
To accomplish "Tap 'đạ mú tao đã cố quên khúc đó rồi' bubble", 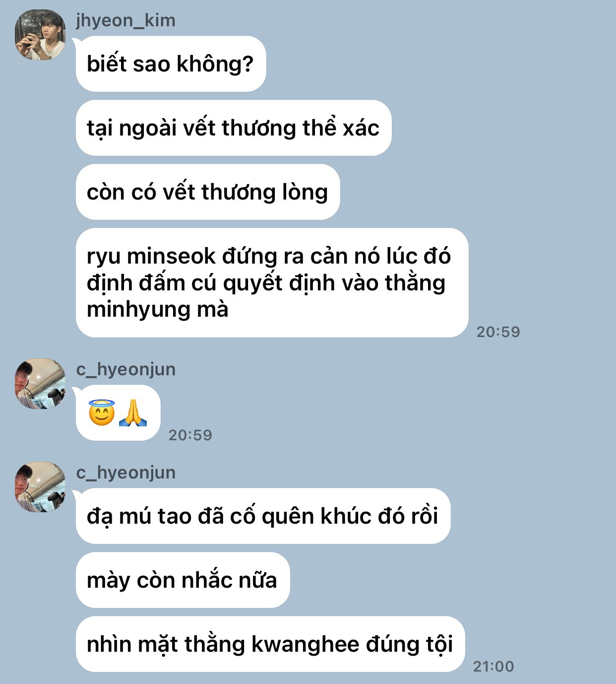I will (263, 516).
